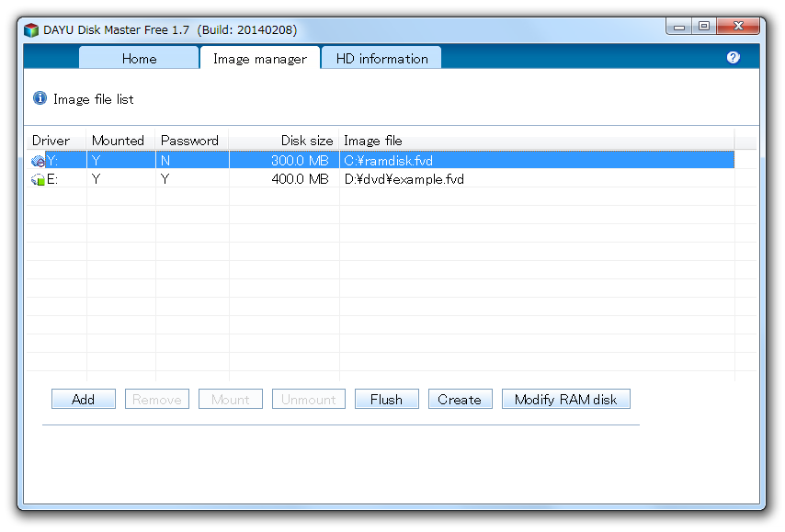Viewport: 785px width, 532px height.
Task: Click the Remove button
Action: (x=156, y=399)
